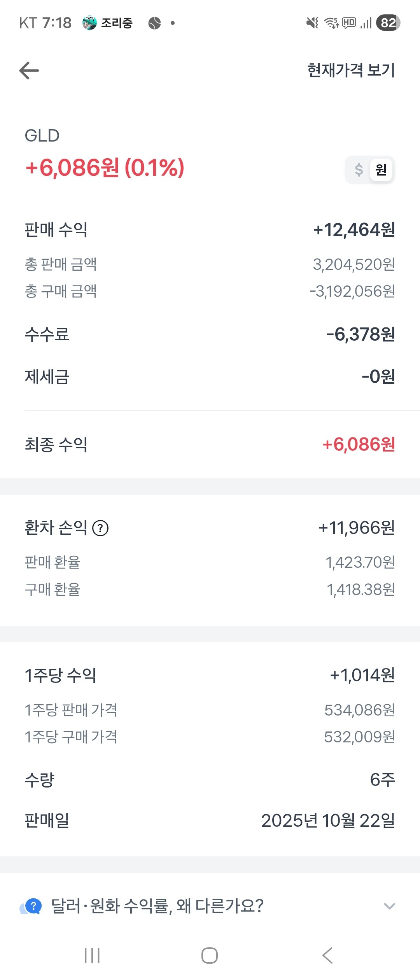This screenshot has width=420, height=980.
Task: Open the 환차 손익 help question mark
Action: click(100, 528)
